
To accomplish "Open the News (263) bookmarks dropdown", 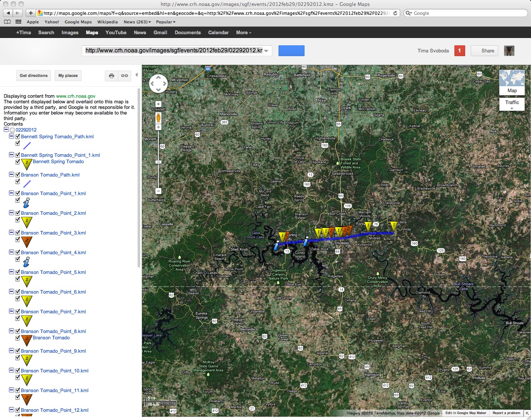I will pos(137,22).
